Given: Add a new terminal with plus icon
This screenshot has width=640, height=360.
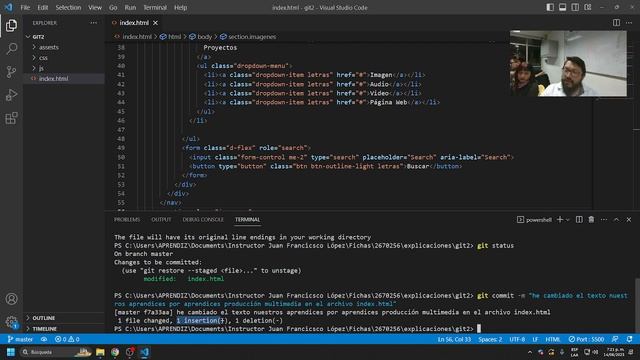Looking at the screenshot, I should tap(560, 220).
